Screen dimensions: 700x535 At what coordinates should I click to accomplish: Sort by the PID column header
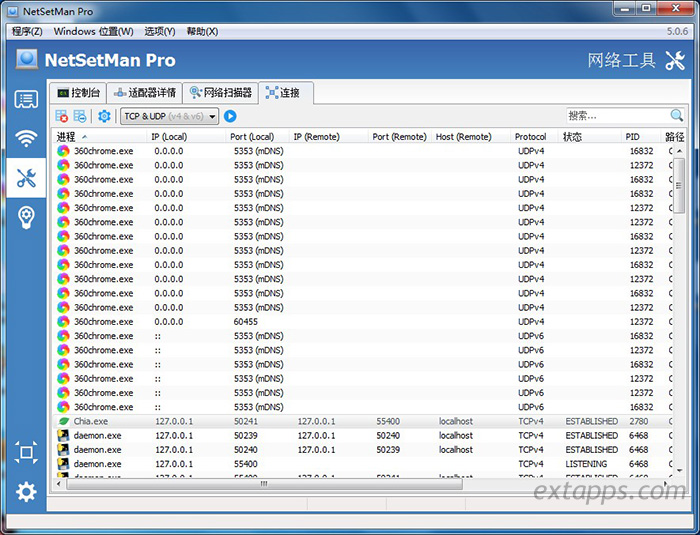641,137
